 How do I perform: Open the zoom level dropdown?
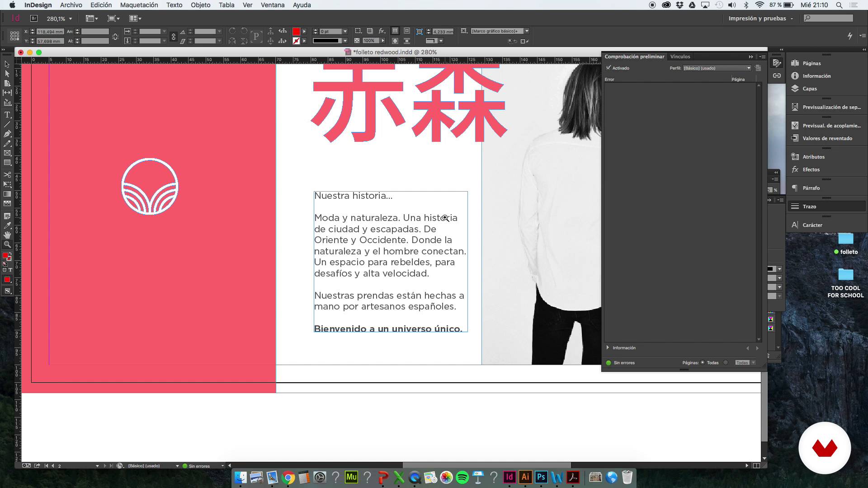click(x=71, y=19)
